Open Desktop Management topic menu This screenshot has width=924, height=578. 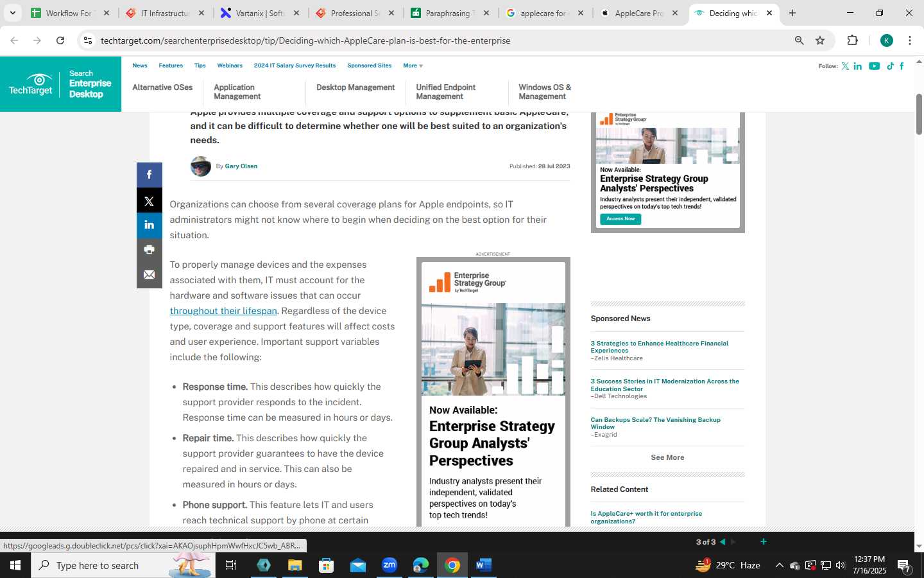(355, 87)
